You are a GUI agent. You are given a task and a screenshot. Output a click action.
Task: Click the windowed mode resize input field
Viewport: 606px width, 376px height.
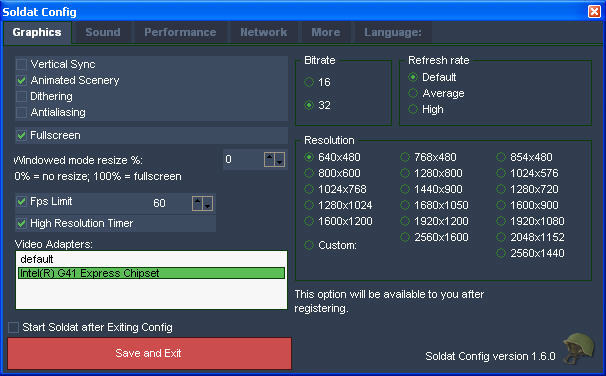243,159
